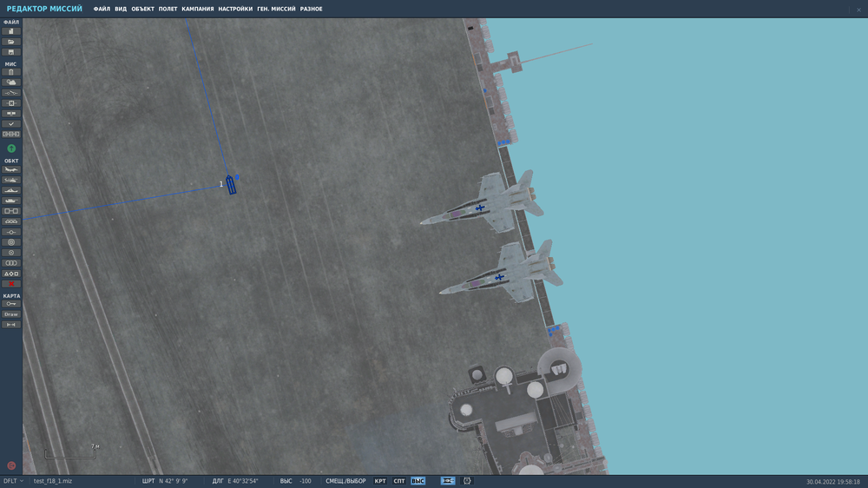Select the shapes triangle-diamond-square icon

(x=11, y=274)
